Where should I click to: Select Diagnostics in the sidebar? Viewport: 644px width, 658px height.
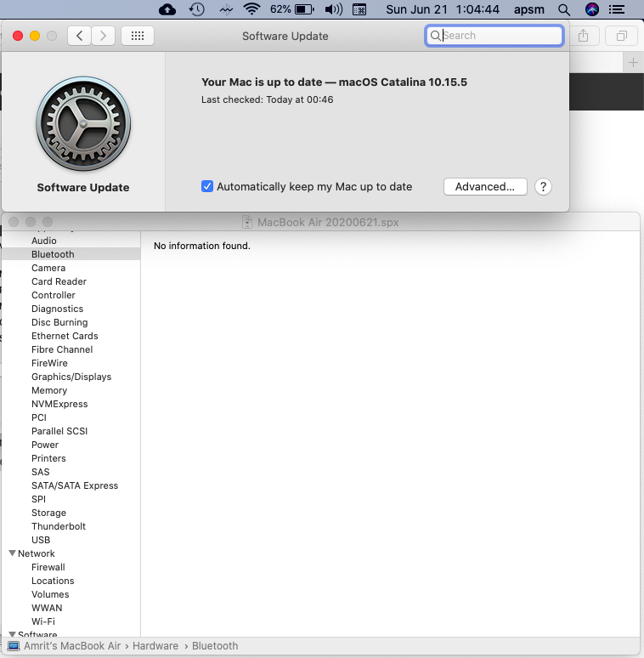58,309
